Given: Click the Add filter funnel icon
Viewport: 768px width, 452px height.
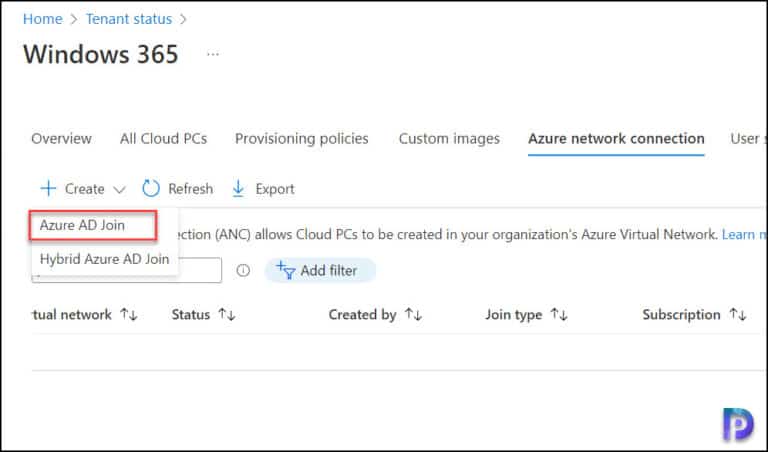Looking at the screenshot, I should click(x=286, y=270).
